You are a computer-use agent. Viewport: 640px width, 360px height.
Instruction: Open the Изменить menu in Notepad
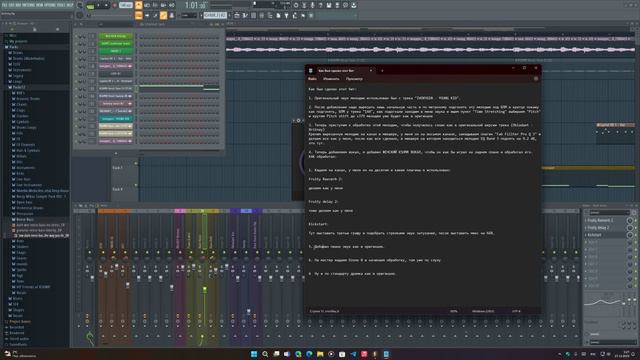click(331, 79)
